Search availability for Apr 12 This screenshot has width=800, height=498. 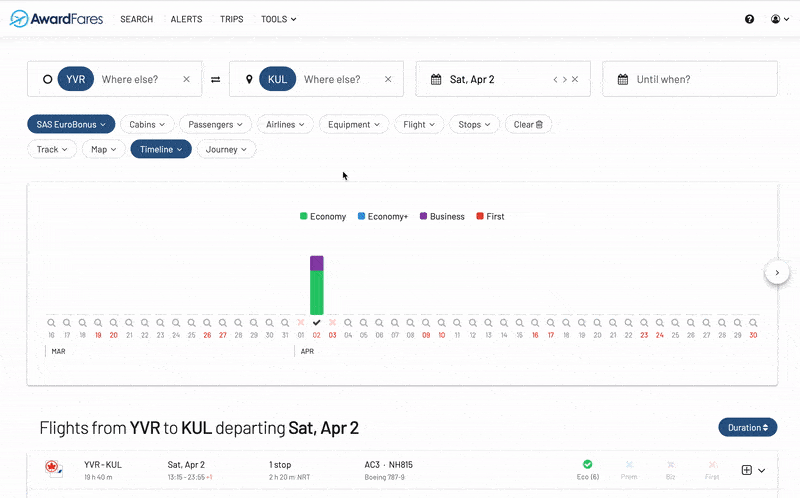pos(472,322)
